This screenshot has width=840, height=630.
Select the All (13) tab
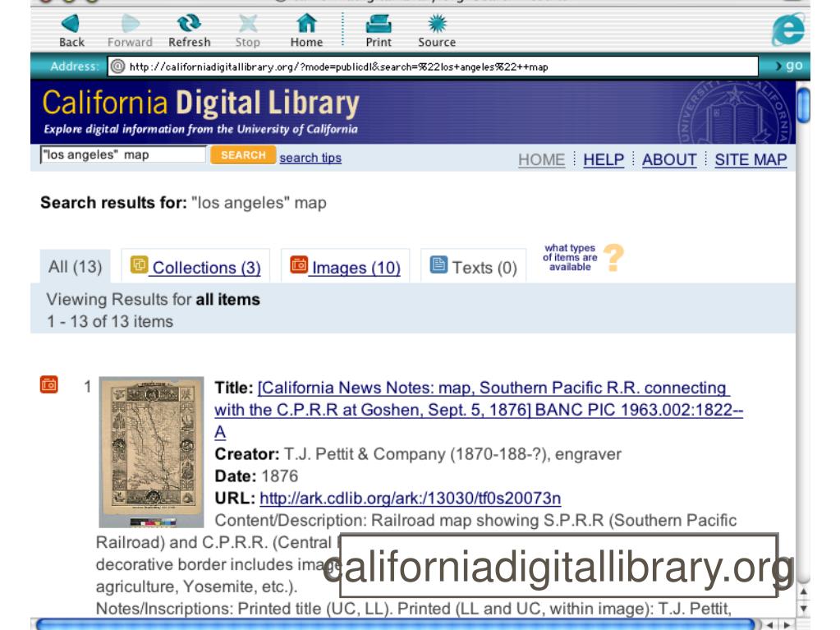point(75,266)
